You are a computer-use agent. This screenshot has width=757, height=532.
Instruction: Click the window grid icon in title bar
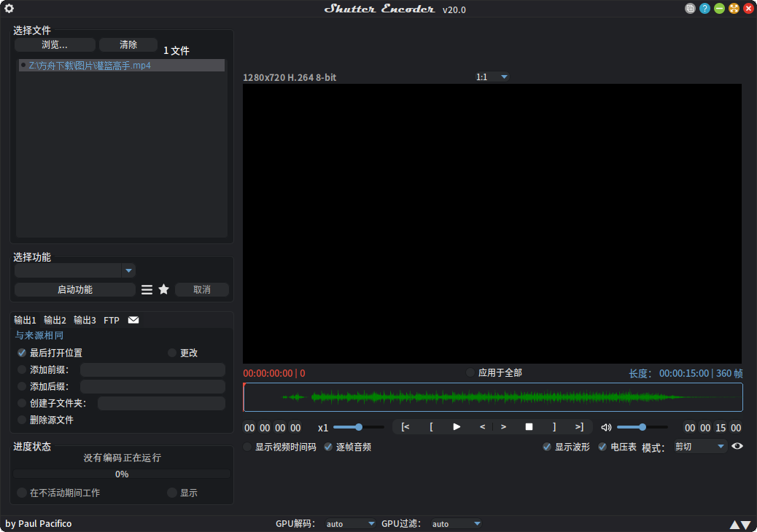click(x=690, y=8)
